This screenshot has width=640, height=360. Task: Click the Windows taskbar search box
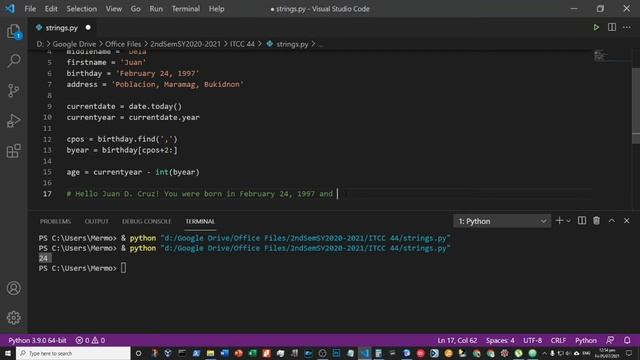(73, 353)
